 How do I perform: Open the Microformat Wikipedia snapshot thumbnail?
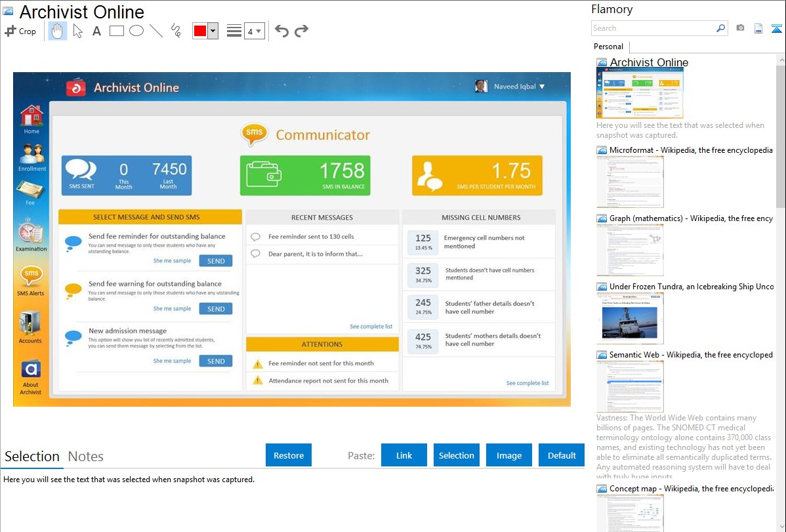tap(630, 182)
